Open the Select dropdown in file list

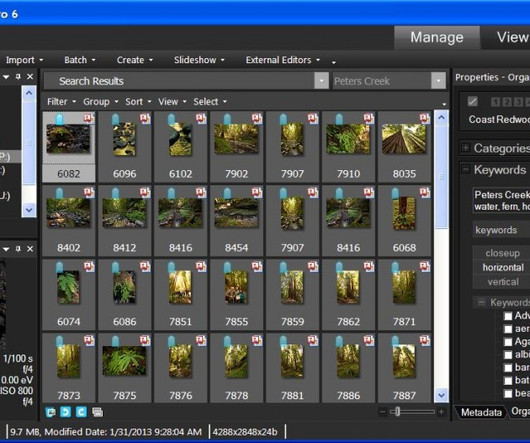pyautogui.click(x=210, y=102)
